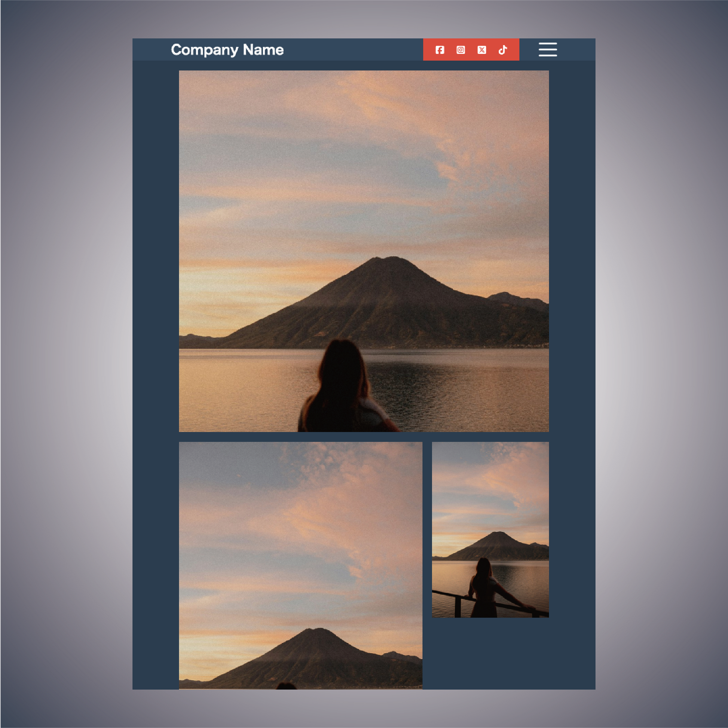The image size is (728, 728).
Task: Open the TikTok social icon
Action: 503,50
